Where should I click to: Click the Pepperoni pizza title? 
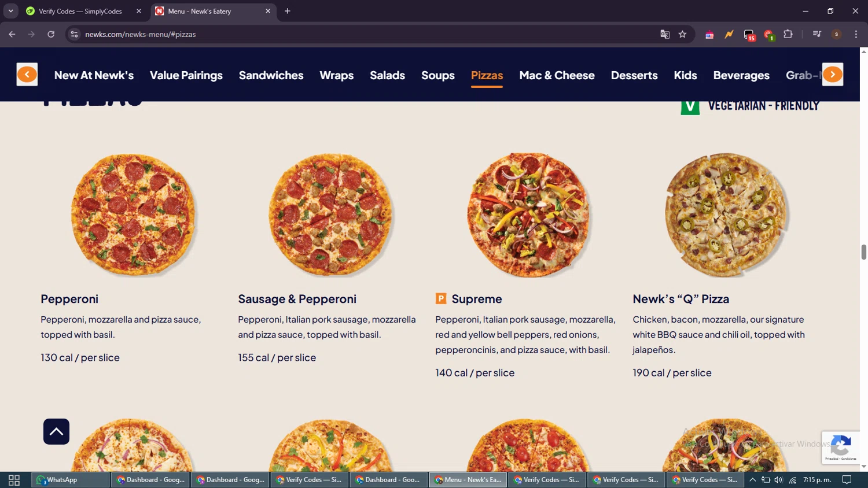69,299
